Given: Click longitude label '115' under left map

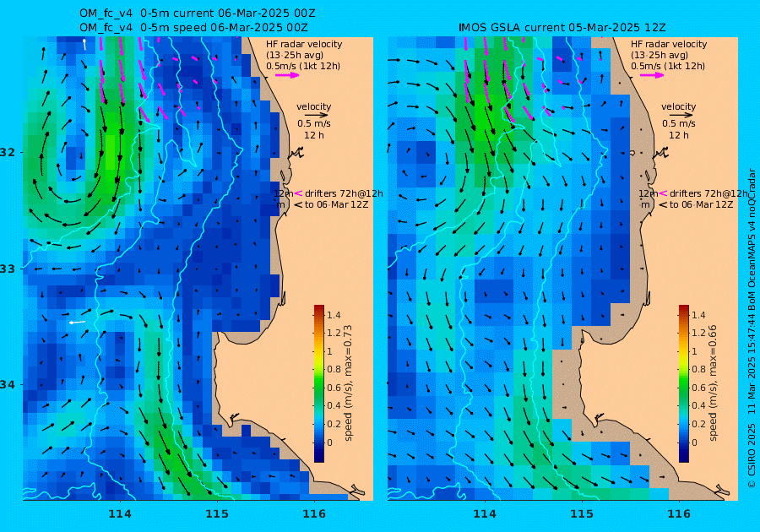Looking at the screenshot, I should point(217,513).
